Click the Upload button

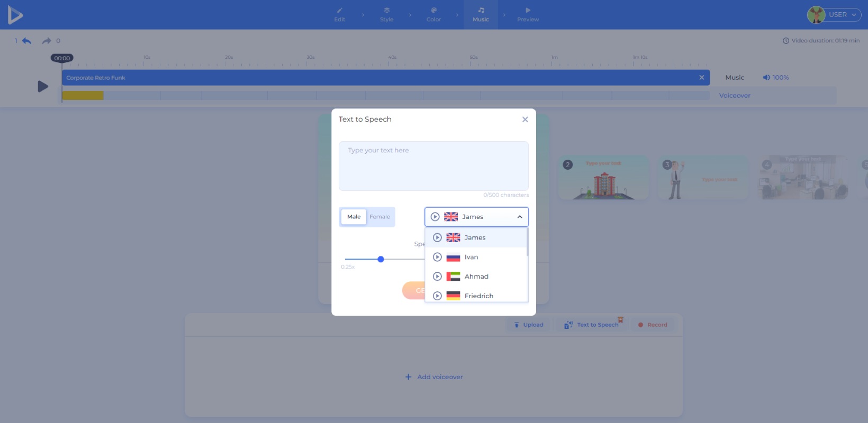pos(529,325)
